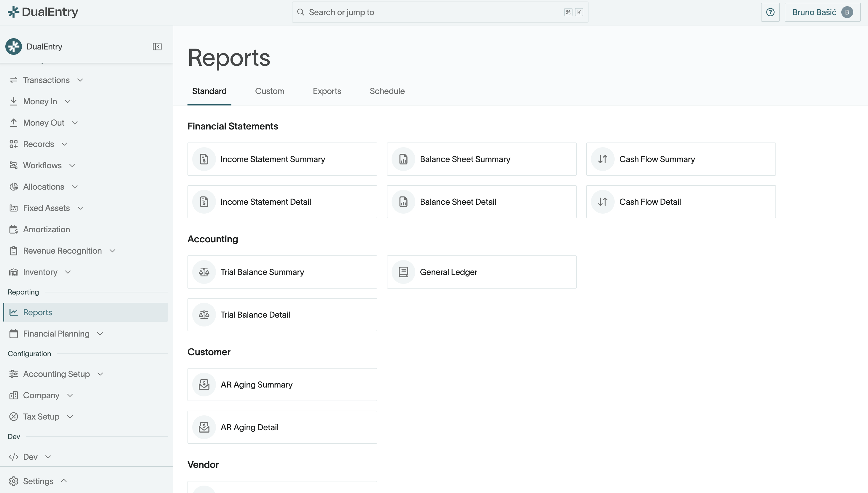The image size is (868, 493).
Task: Click the Balance Sheet Summary chart icon
Action: [x=403, y=159]
